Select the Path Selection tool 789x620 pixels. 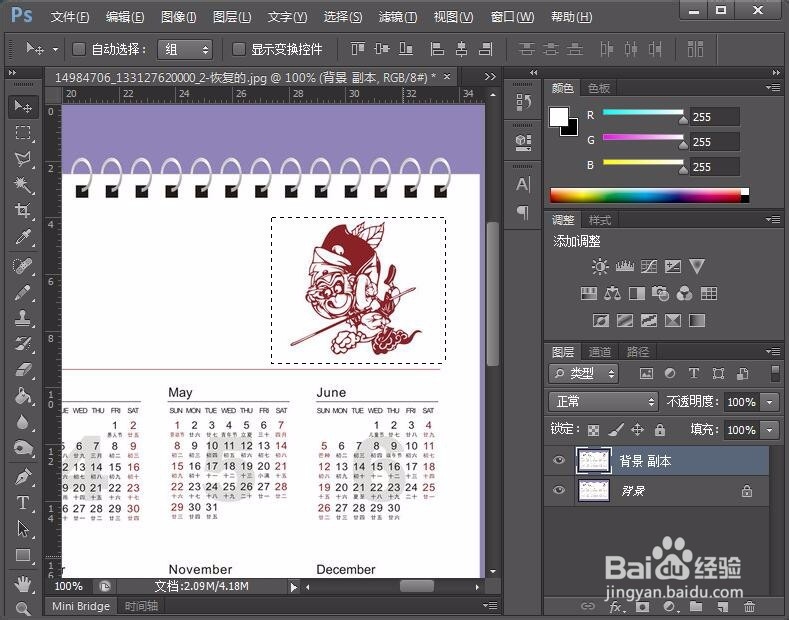point(23,528)
